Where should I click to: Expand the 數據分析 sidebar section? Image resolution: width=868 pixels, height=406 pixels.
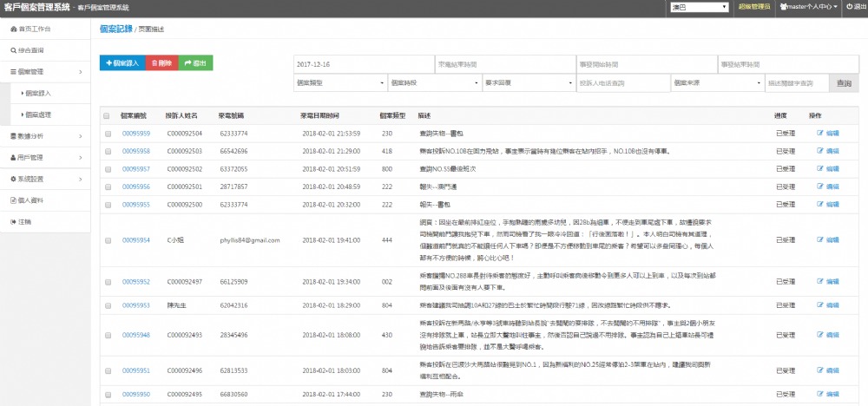(x=45, y=136)
